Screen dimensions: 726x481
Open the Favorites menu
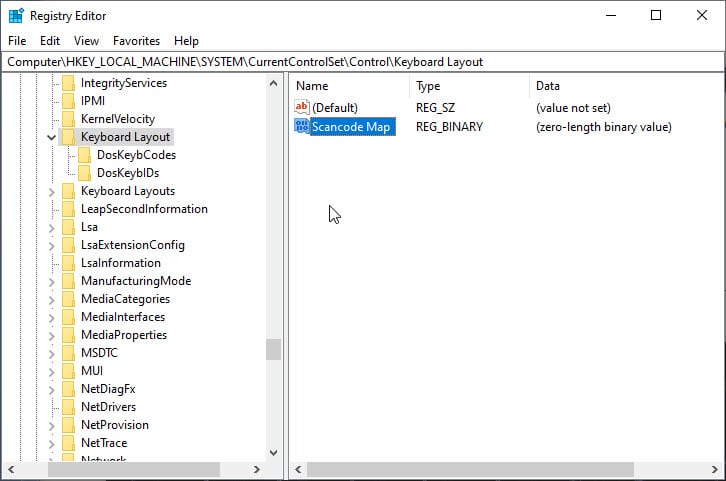pos(136,41)
